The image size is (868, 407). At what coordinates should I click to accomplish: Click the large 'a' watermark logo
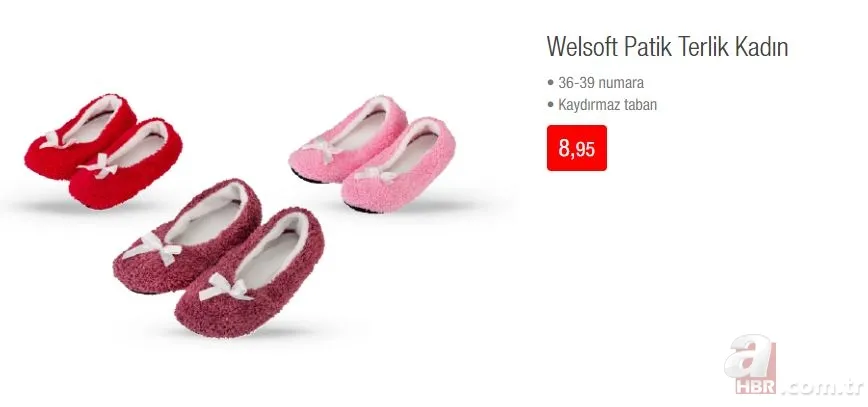click(748, 356)
